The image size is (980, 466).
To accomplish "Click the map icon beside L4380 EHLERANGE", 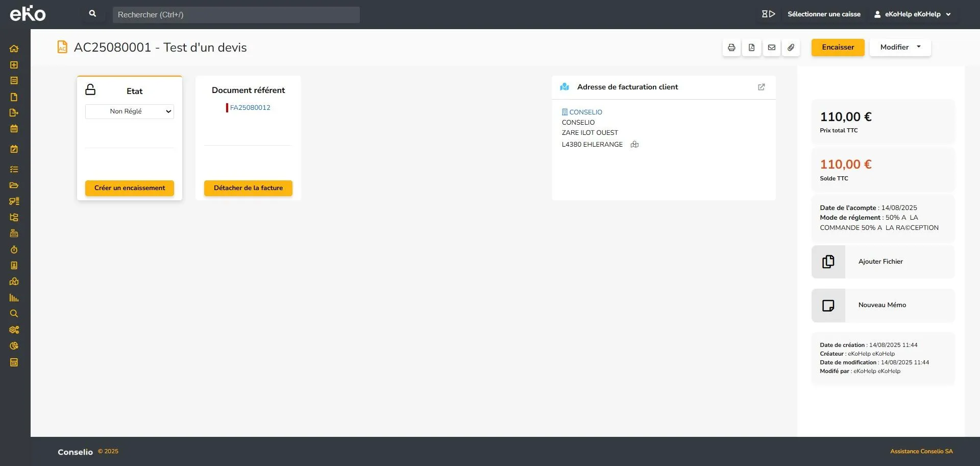I will [x=634, y=145].
